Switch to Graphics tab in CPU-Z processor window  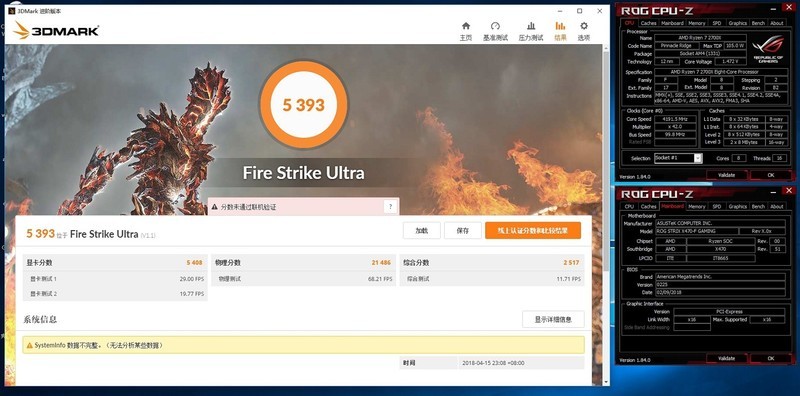click(x=738, y=23)
